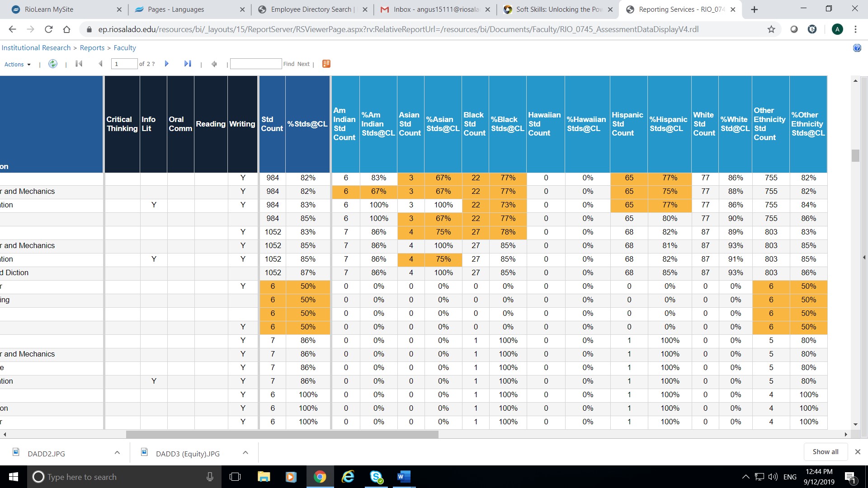Refresh the report
This screenshot has width=868, height=488.
tap(52, 64)
